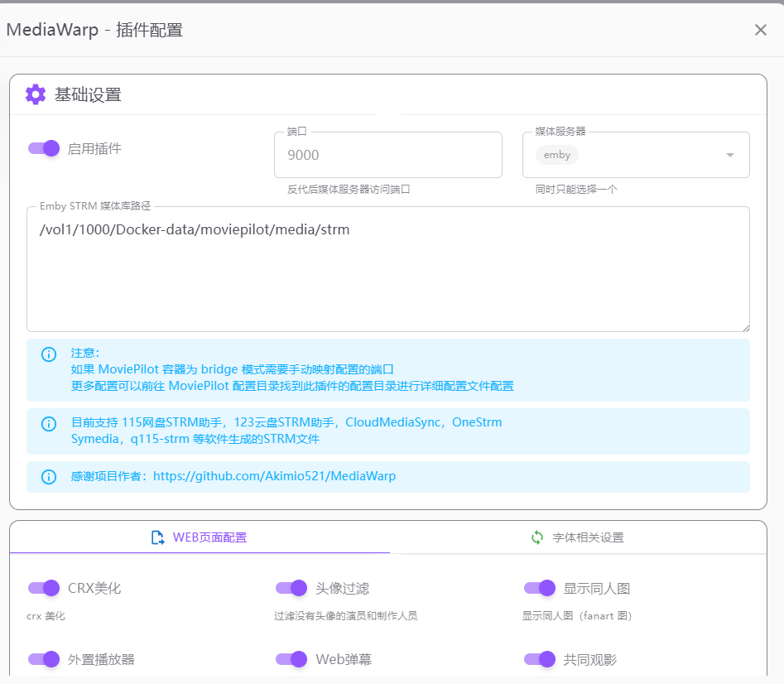Screen dimensions: 784x684
Task: Disable the Web弹幕 switch
Action: click(291, 659)
